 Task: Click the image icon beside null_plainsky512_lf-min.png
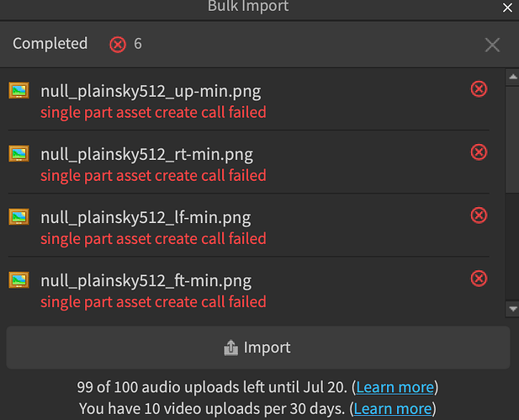19,216
